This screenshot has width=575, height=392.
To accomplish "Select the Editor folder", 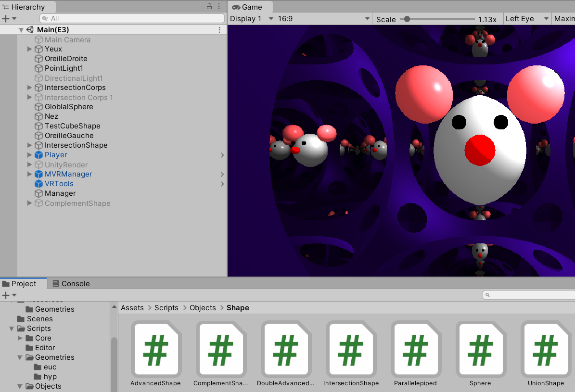I will pyautogui.click(x=41, y=348).
